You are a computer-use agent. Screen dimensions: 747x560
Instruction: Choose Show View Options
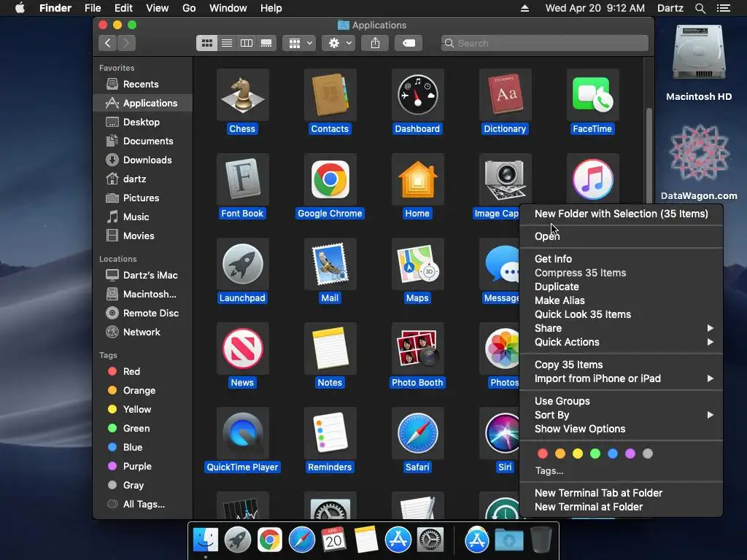[x=622, y=429]
